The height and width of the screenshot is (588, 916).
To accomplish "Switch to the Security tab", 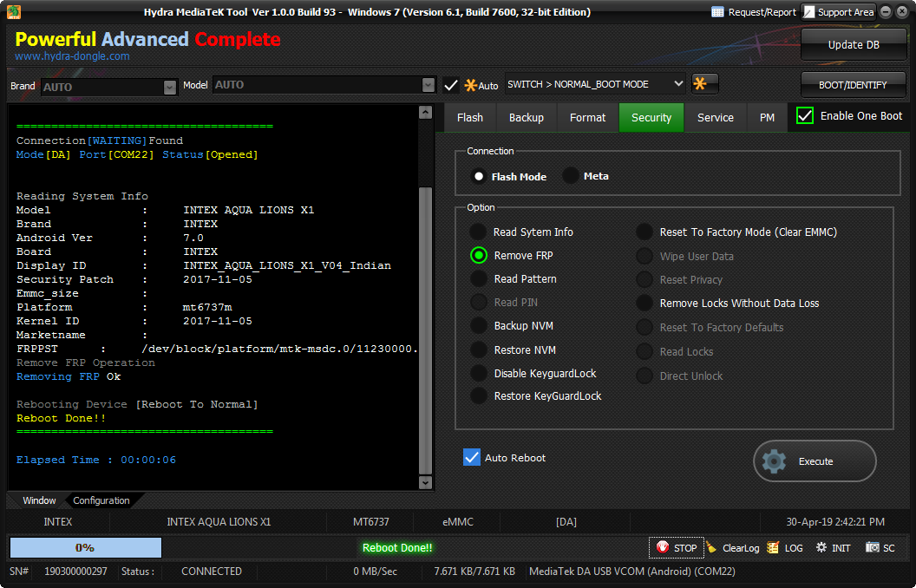I will 651,117.
